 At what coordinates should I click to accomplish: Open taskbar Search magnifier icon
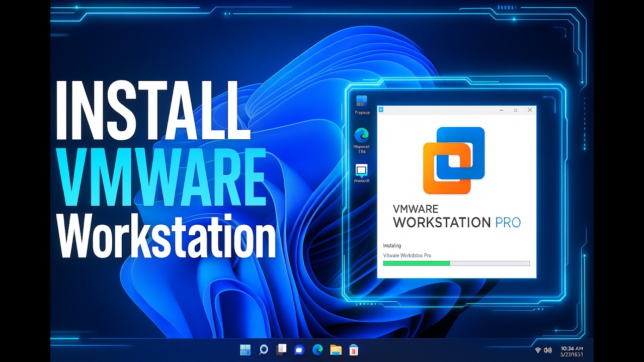(x=263, y=349)
